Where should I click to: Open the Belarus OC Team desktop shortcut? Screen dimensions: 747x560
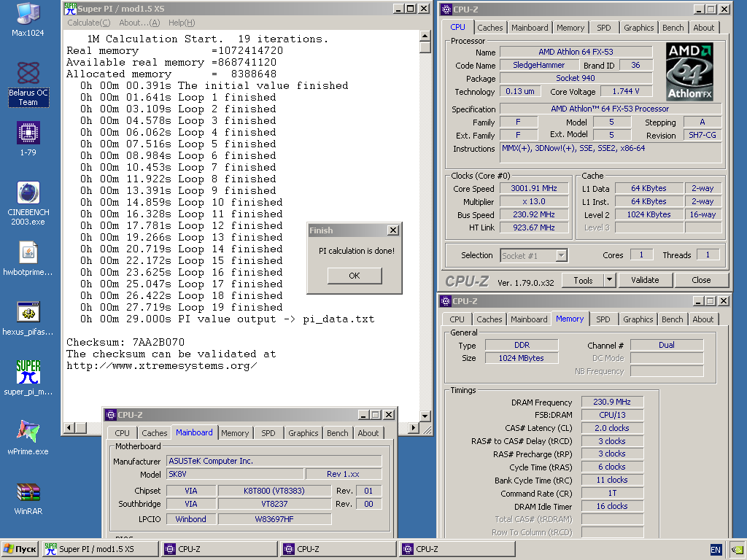click(28, 85)
